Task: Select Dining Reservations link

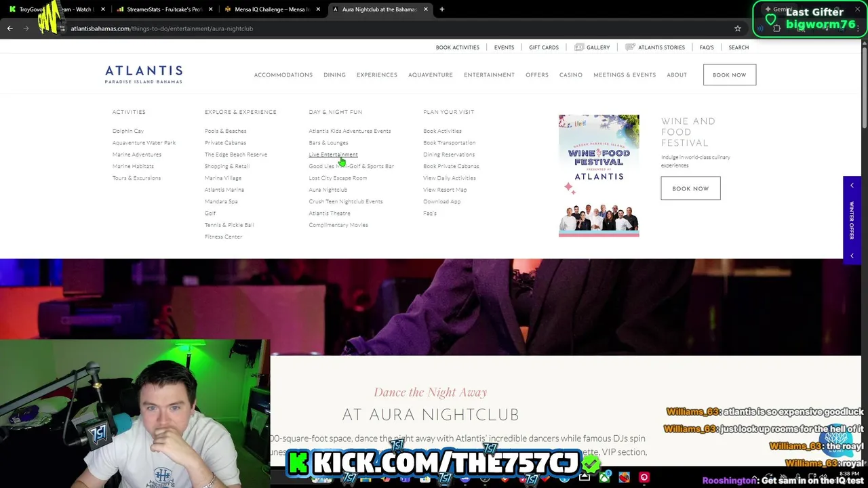Action: click(449, 155)
